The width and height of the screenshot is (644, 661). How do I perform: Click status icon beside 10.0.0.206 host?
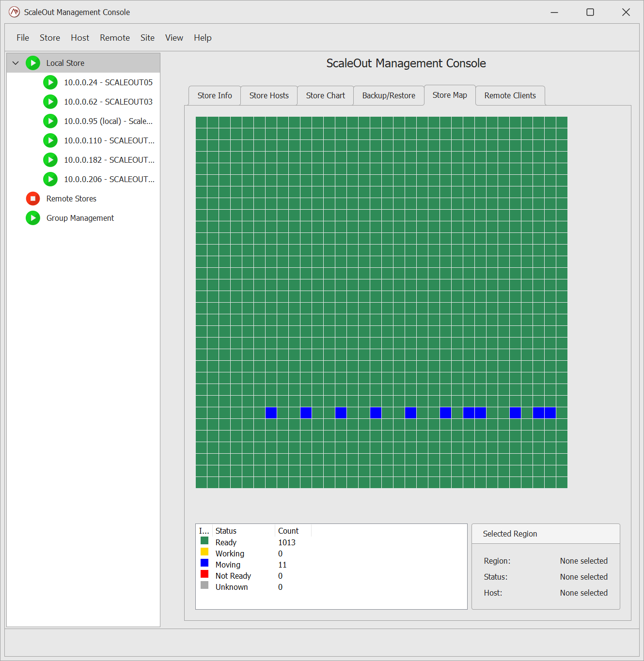pos(50,179)
